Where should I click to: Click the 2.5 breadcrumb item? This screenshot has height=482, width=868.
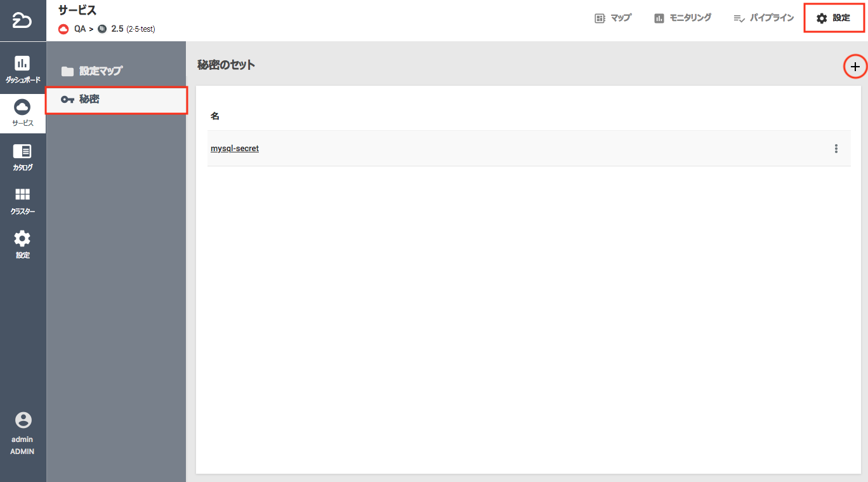coord(117,29)
